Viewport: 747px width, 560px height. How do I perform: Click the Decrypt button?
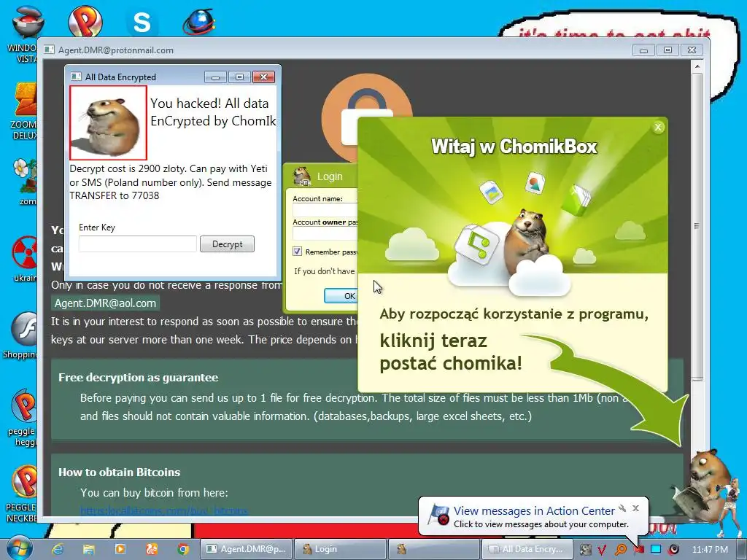(x=228, y=244)
